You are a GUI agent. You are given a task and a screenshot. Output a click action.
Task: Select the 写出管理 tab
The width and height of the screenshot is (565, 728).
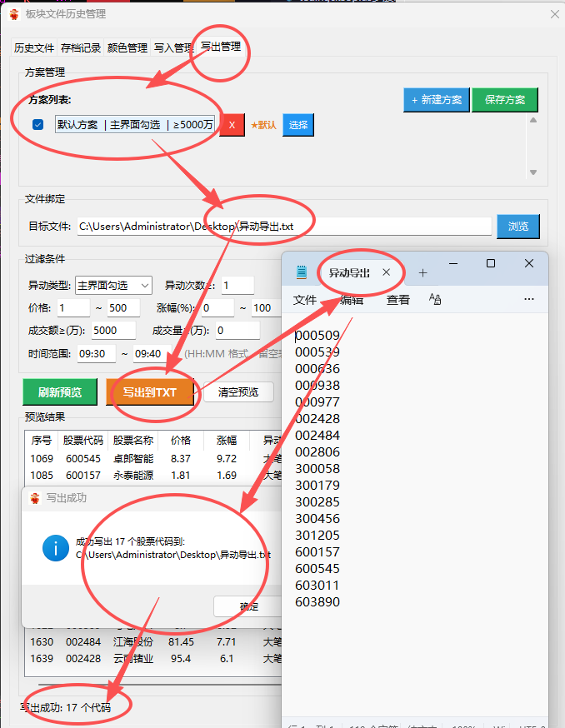221,47
